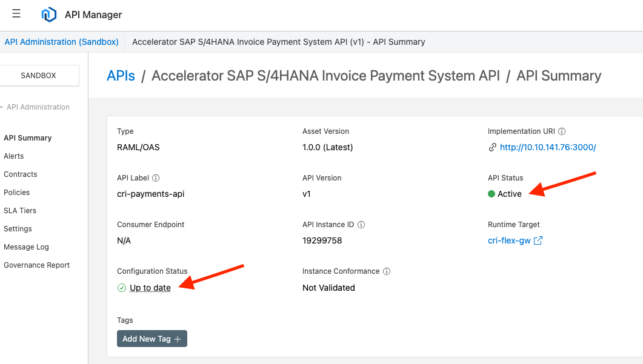The image size is (643, 364).
Task: Click the Runtime Target label
Action: point(514,225)
